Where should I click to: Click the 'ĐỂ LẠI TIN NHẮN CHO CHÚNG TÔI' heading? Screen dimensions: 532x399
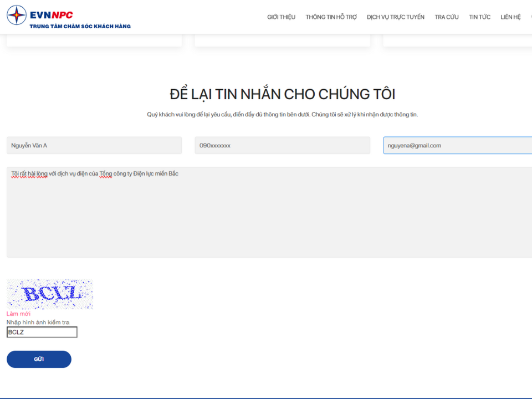(282, 94)
